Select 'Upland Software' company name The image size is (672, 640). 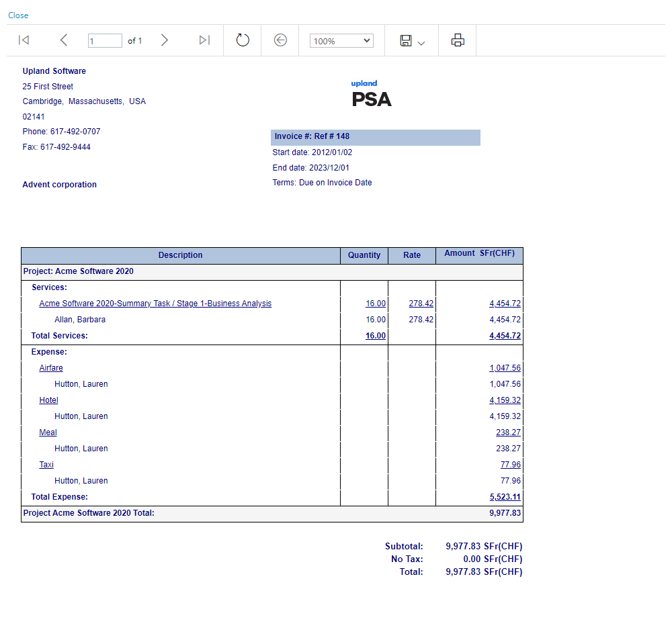tap(54, 71)
